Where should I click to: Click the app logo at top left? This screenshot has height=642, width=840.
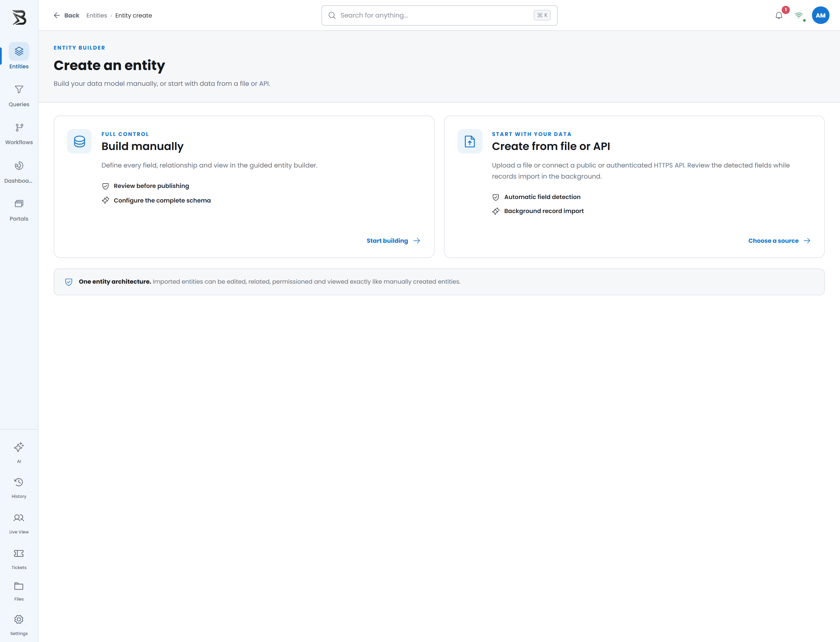[19, 18]
